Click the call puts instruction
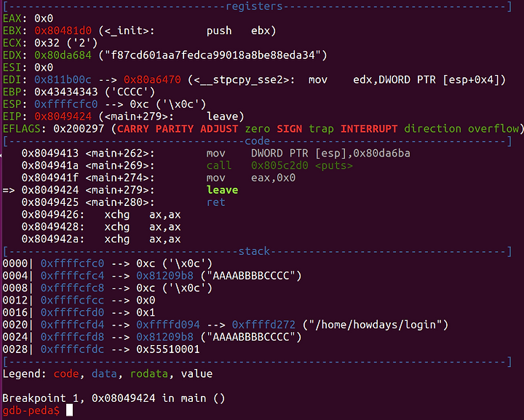Screen dimensions: 524x420 tap(279, 165)
